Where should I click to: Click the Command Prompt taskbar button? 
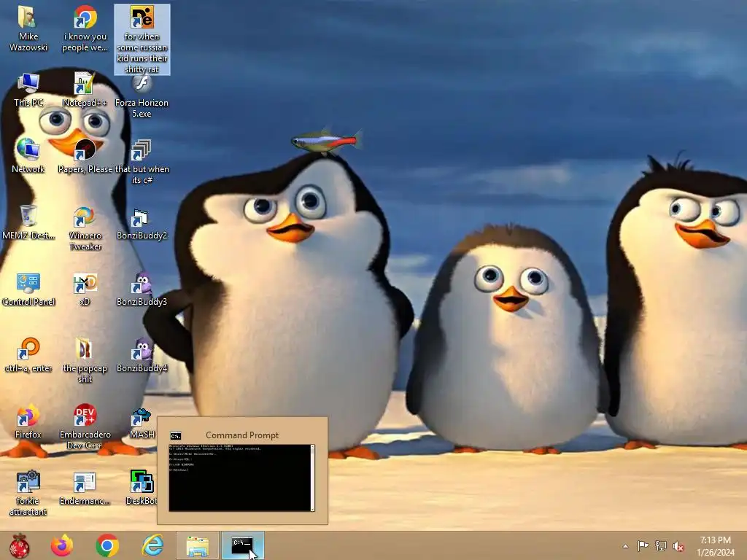pos(242,545)
